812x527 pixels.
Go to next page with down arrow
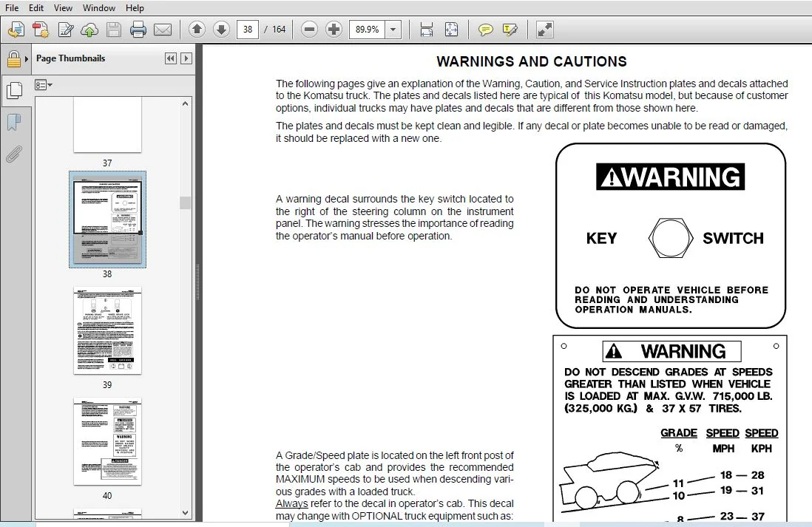click(221, 30)
